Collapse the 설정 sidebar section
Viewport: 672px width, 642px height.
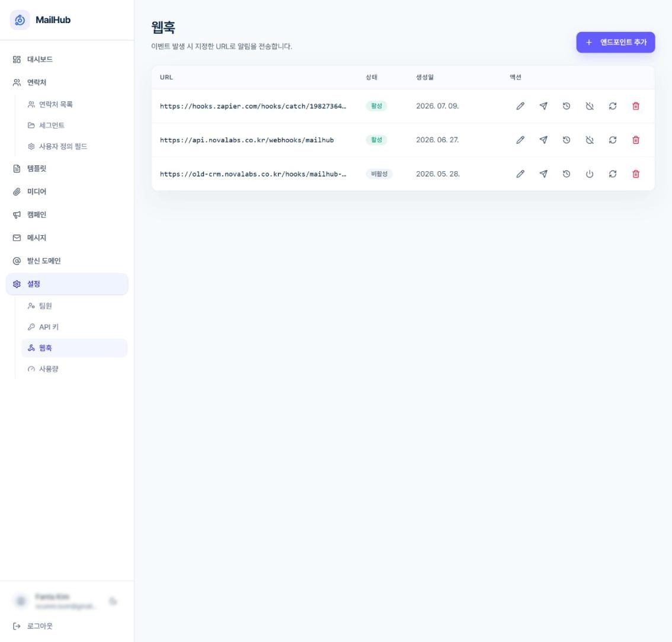(x=67, y=284)
